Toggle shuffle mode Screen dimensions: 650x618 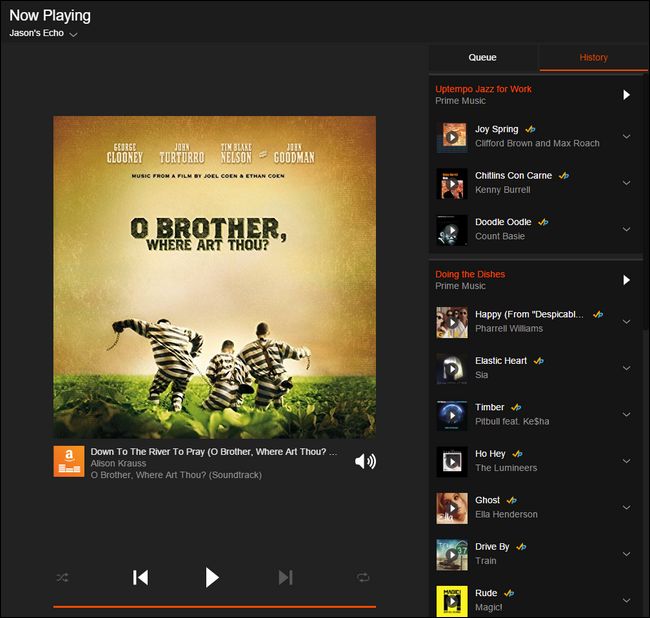(x=62, y=577)
